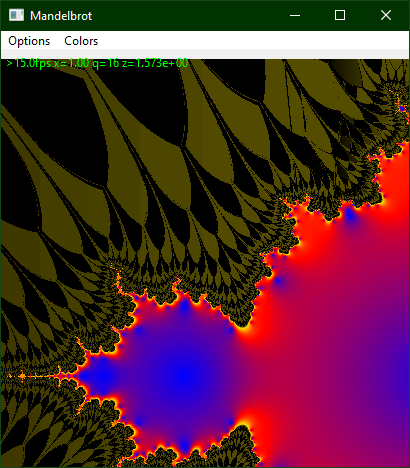Click the bright blue center of the large bulb

point(183,376)
